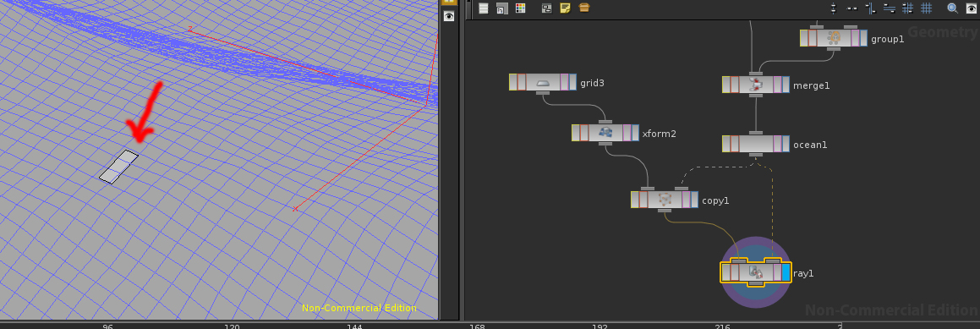
Task: Toggle the blue display flag on ocean1
Action: pyautogui.click(x=786, y=144)
